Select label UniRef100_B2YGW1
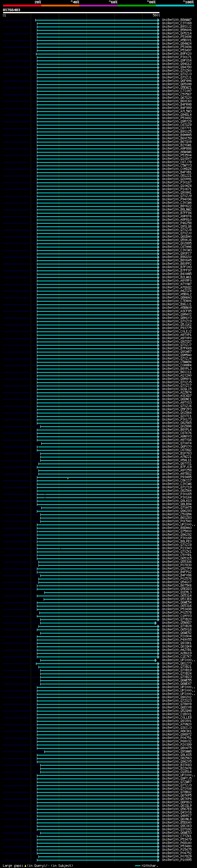This screenshot has width=197, height=868. 177,145
